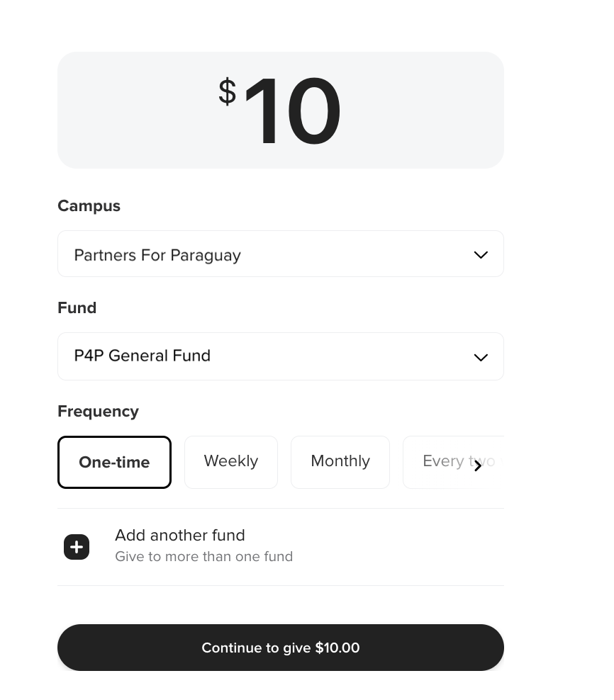Screen dimensions: 614x700
Task: Click the chevron arrow in the Campus field
Action: click(481, 255)
